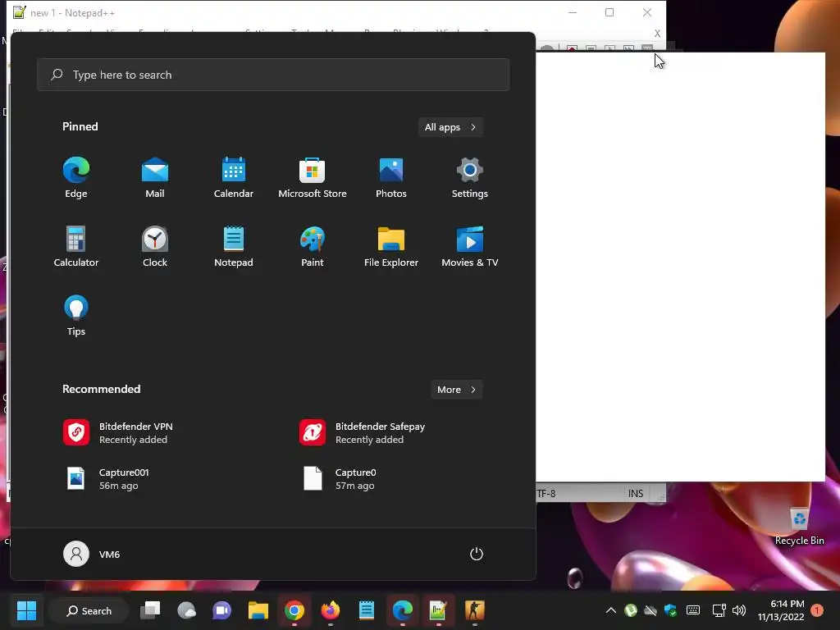Image resolution: width=840 pixels, height=630 pixels.
Task: Open Edge from pinned apps
Action: [76, 178]
